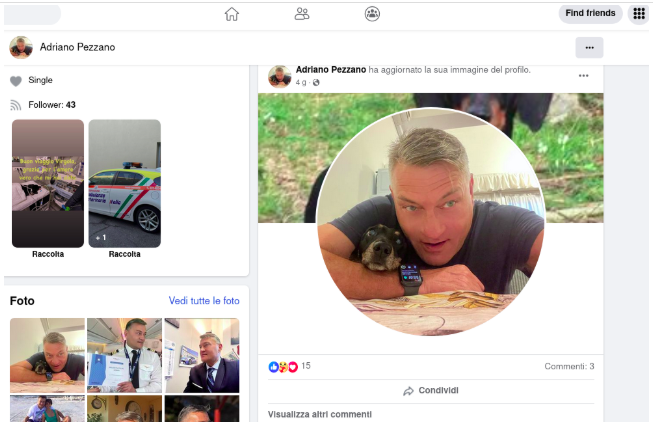Open the police car Raccolta thumbnail
The width and height of the screenshot is (653, 440).
(124, 184)
